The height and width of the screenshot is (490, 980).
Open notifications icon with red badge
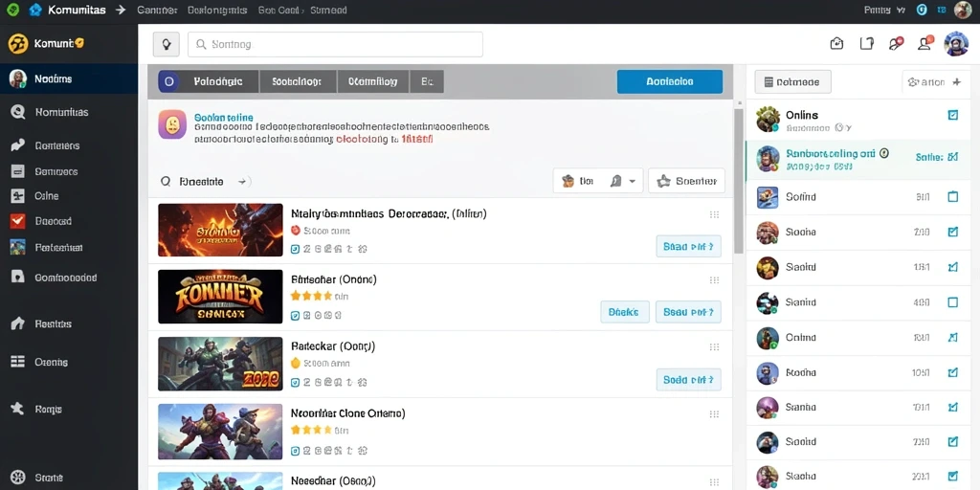click(x=896, y=43)
